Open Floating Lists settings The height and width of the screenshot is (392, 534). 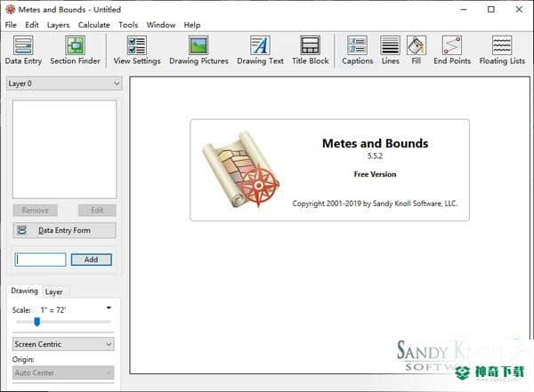(x=502, y=51)
